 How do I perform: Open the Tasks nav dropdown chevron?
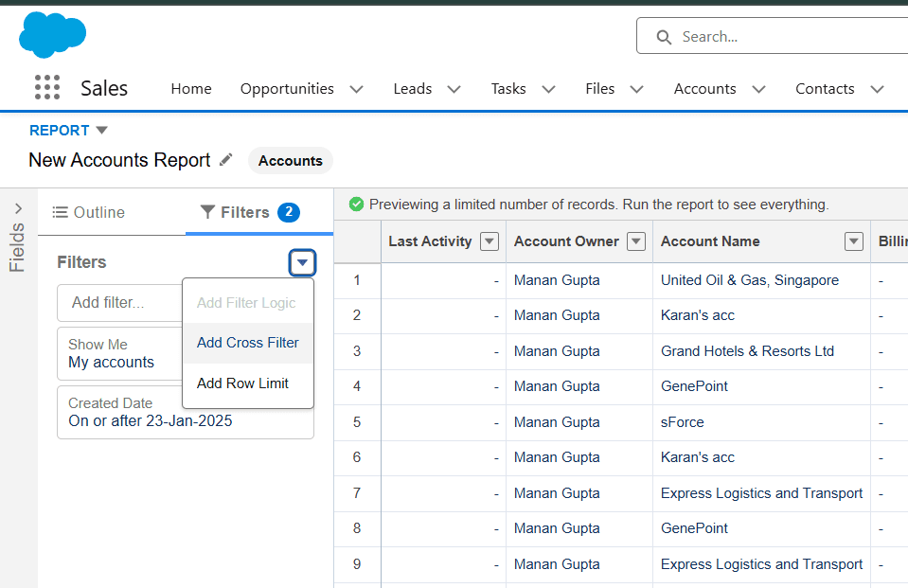548,89
